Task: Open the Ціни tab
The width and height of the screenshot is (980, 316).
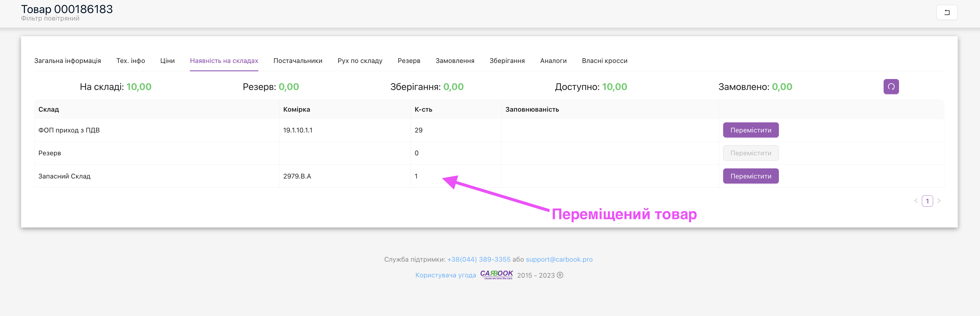Action: pyautogui.click(x=167, y=61)
